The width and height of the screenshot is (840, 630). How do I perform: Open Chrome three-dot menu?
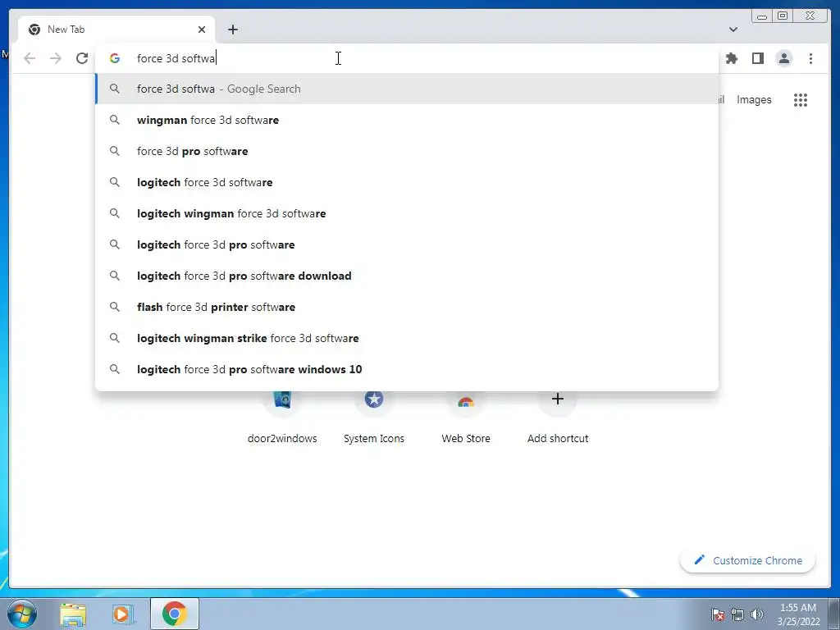pos(810,58)
